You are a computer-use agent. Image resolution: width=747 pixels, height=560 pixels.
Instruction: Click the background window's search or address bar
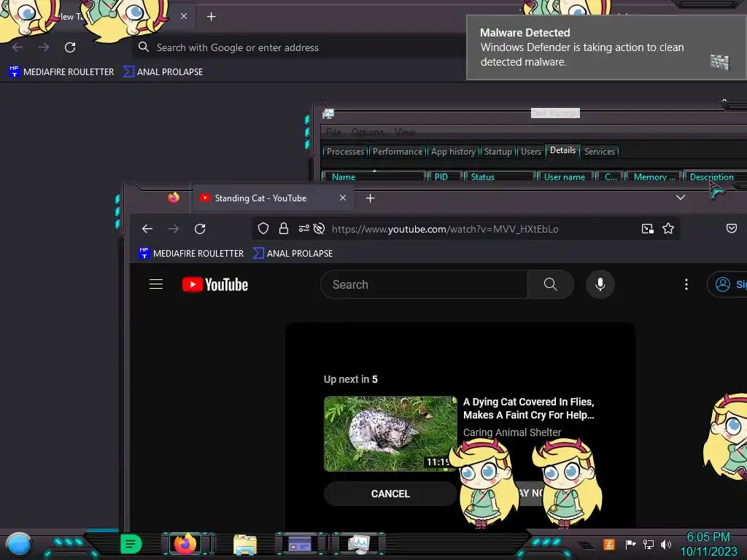tap(300, 47)
